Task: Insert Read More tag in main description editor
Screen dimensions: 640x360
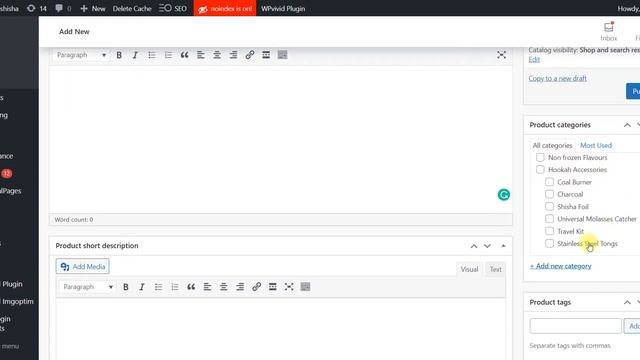Action: click(266, 55)
